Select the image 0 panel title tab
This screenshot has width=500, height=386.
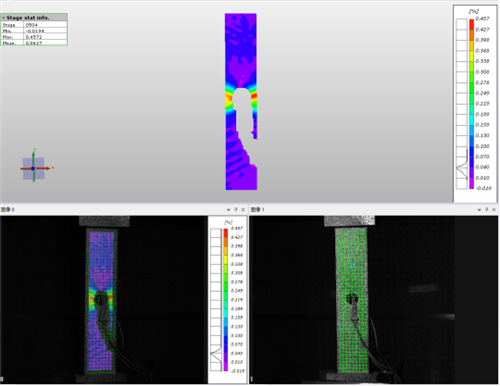tap(8, 209)
